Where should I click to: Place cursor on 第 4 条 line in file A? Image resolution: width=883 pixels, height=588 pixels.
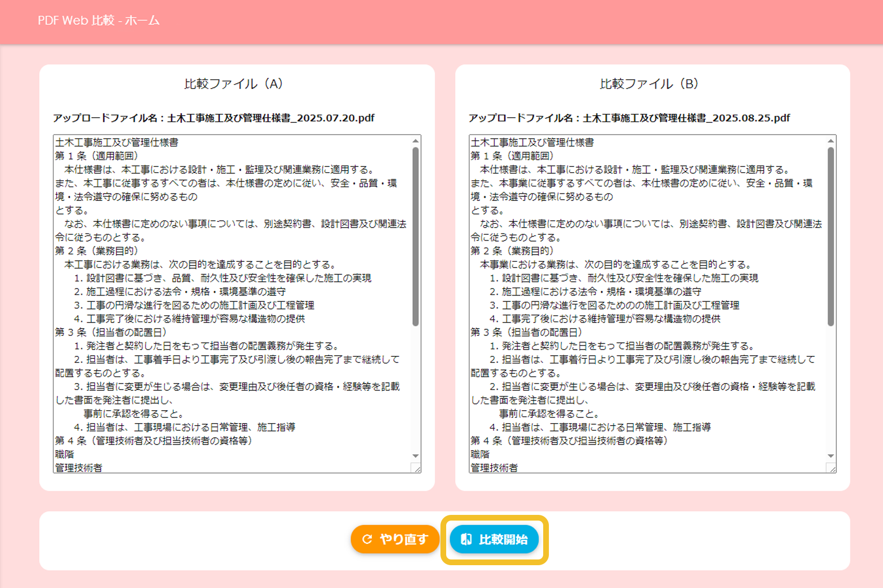click(x=154, y=441)
